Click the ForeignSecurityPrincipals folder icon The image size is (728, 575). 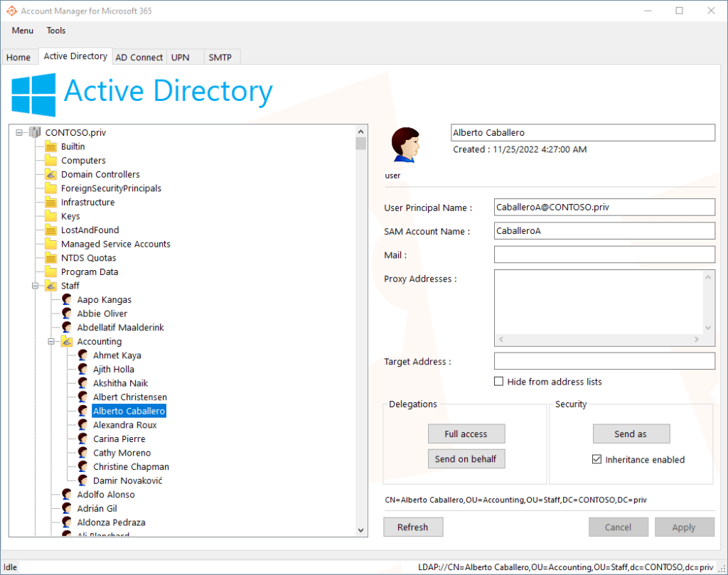[x=51, y=188]
